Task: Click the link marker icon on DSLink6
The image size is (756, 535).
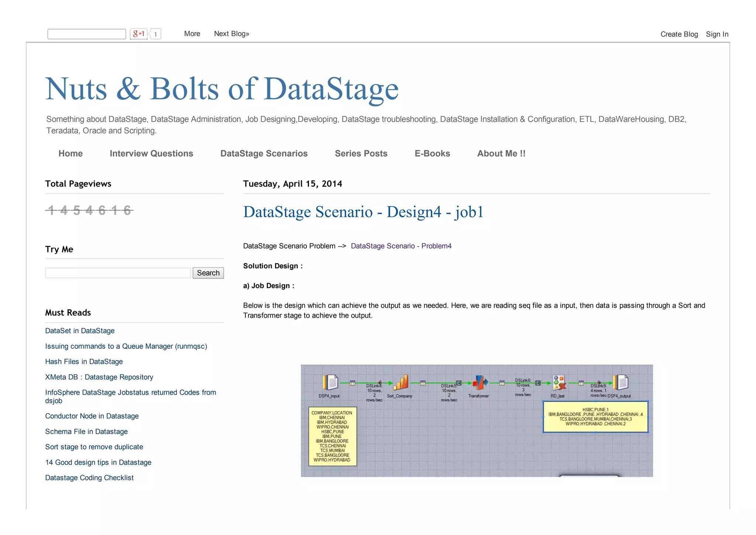Action: 538,383
